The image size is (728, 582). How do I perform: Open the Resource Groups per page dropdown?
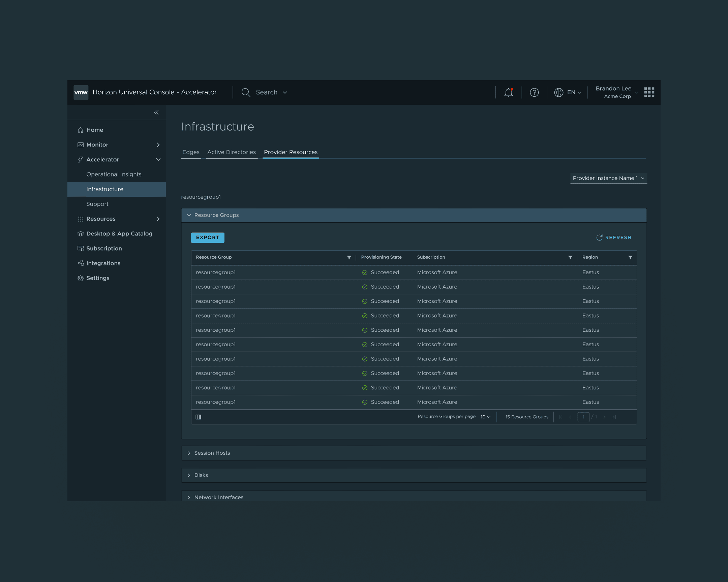coord(485,417)
